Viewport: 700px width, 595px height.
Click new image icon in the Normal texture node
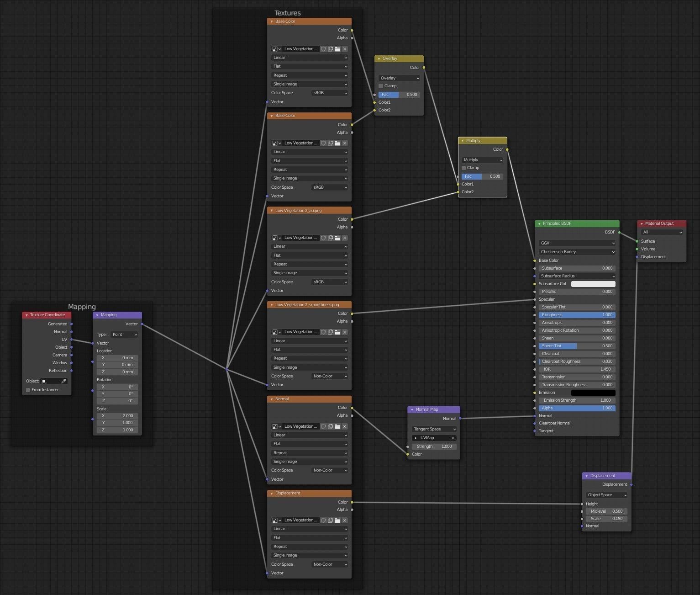(x=330, y=426)
